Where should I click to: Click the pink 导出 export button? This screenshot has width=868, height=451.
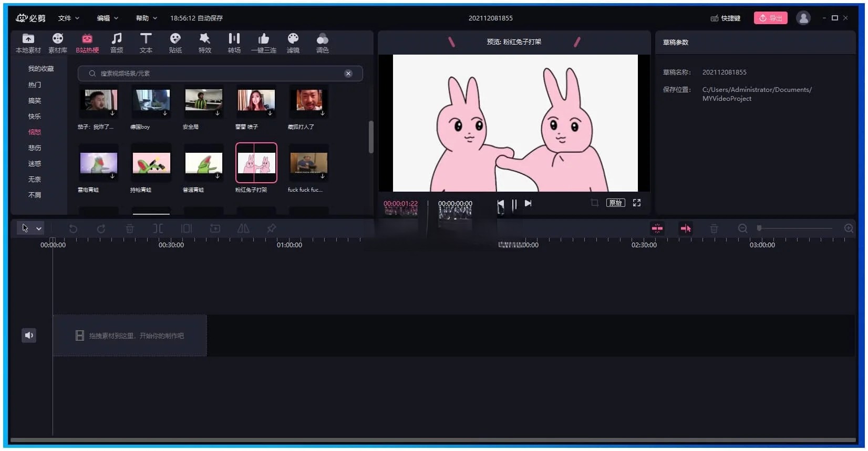click(x=770, y=18)
